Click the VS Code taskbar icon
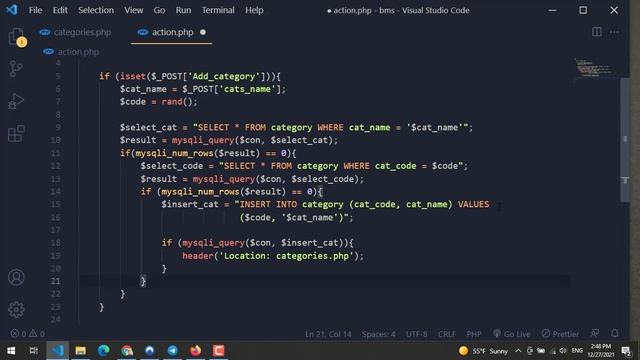Screen dimensions: 640x360 point(57,351)
